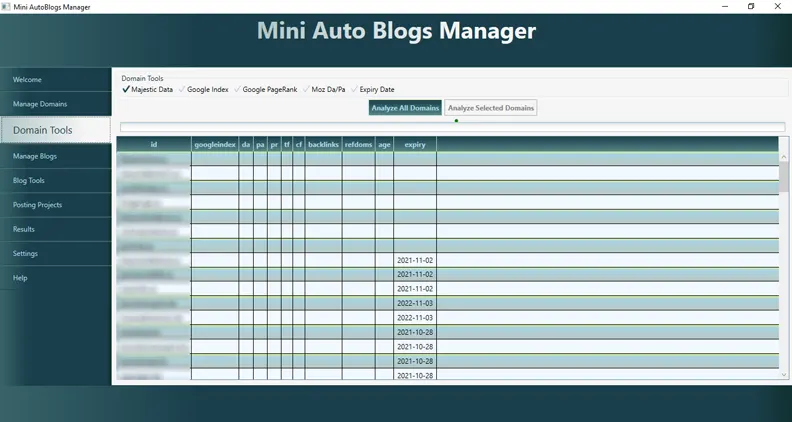Sort the table by the expiry column header

tap(415, 144)
